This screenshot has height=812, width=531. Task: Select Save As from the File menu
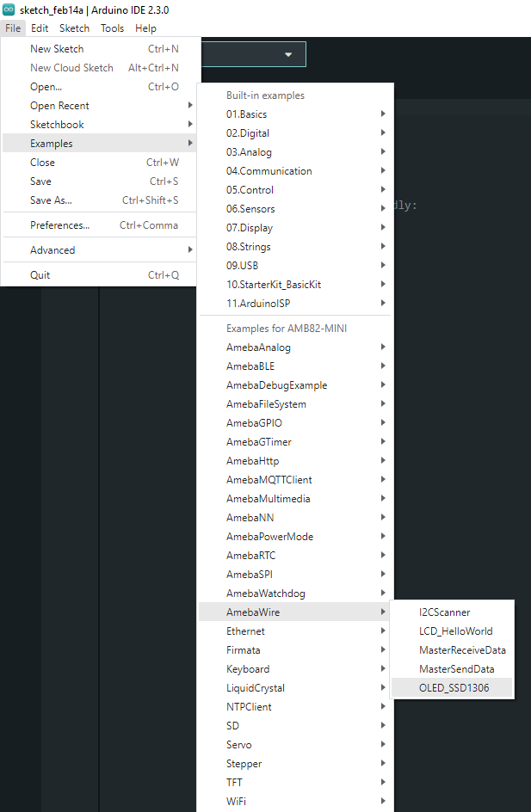[51, 200]
